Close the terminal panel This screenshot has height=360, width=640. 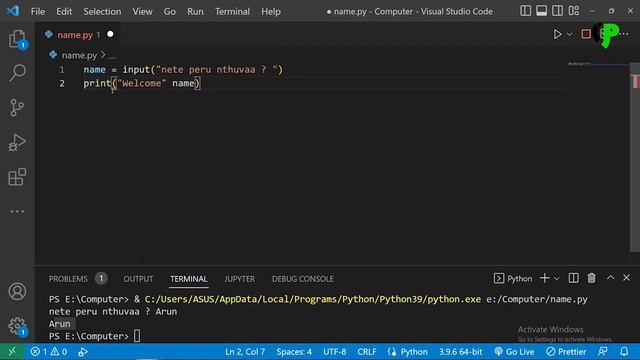[626, 278]
